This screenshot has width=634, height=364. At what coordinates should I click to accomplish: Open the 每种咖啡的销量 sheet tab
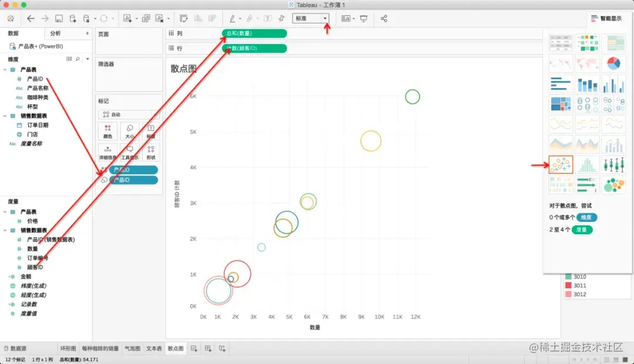point(100,348)
